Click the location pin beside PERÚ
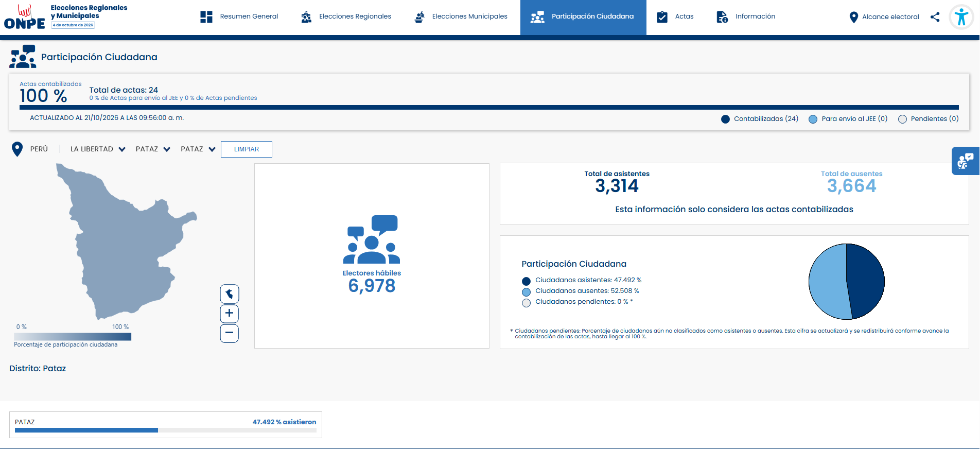980x449 pixels. point(17,149)
